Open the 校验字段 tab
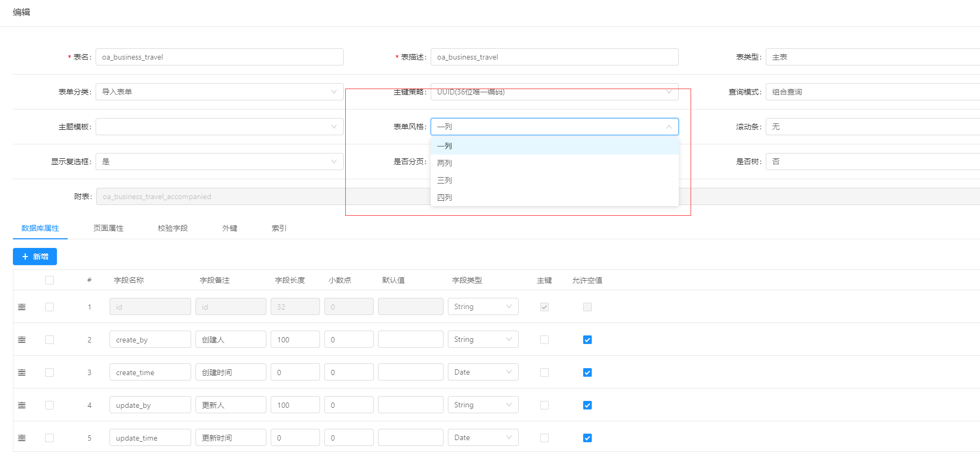Viewport: 980px width, 461px height. click(x=173, y=228)
